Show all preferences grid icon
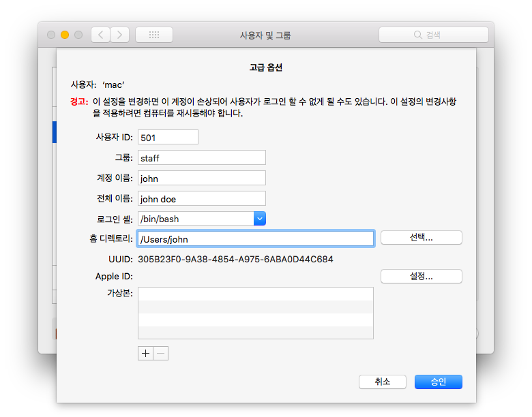Viewport: 532px width, 417px height. pyautogui.click(x=154, y=35)
